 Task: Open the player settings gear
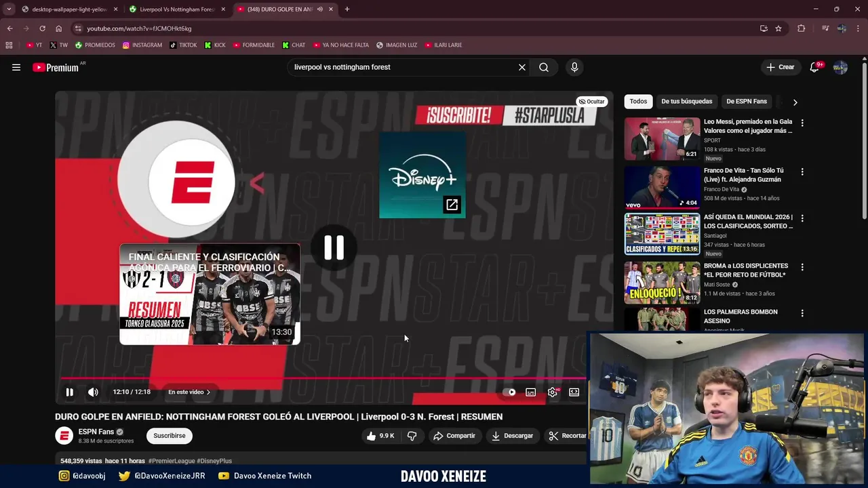pyautogui.click(x=553, y=392)
